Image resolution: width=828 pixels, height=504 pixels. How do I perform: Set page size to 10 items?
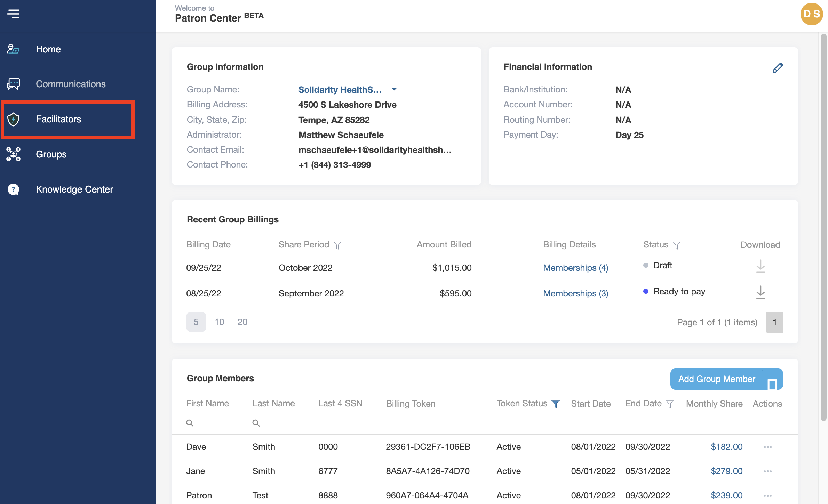click(x=219, y=322)
